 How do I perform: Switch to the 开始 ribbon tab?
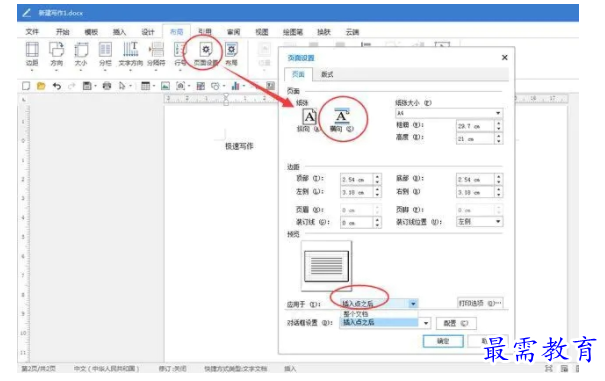tap(63, 32)
